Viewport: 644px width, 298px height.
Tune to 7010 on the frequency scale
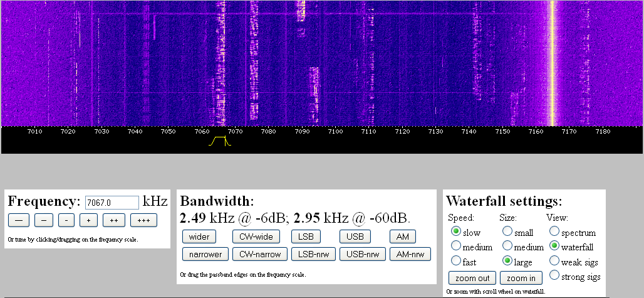tap(34, 132)
